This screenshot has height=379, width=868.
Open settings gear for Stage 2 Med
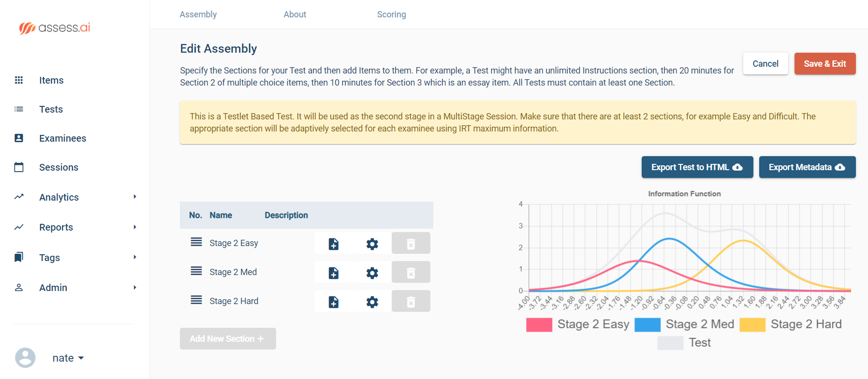pos(372,273)
